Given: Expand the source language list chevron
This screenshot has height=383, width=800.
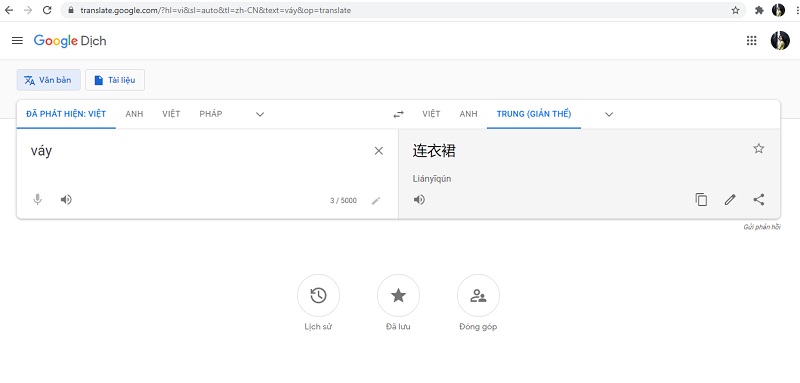Looking at the screenshot, I should (x=260, y=114).
